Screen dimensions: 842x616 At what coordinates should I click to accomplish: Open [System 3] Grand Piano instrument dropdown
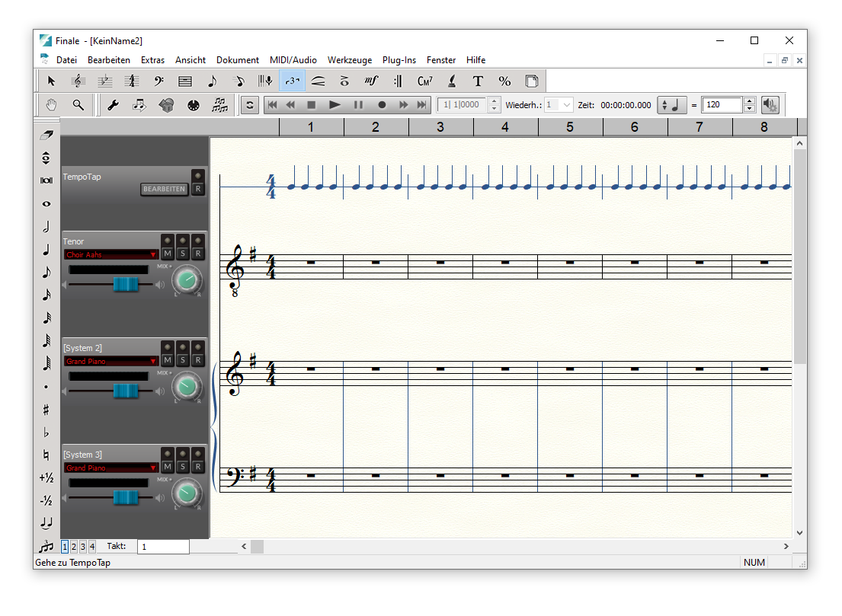(x=110, y=468)
